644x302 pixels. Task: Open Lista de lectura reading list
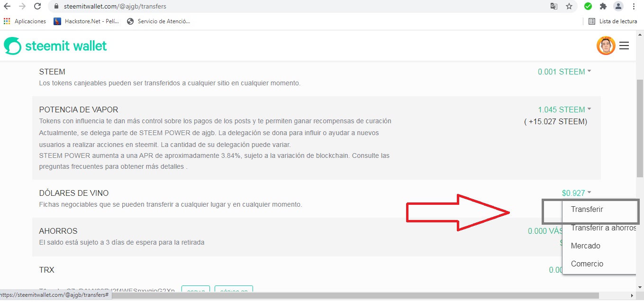[x=613, y=21]
